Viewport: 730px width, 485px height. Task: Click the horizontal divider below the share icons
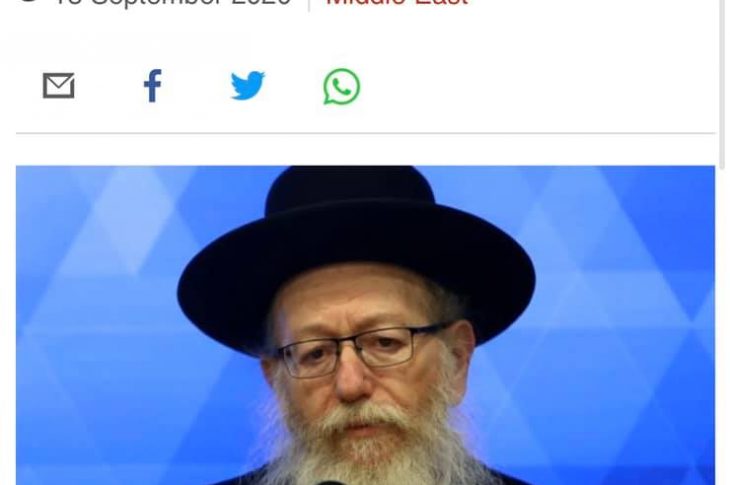pyautogui.click(x=365, y=133)
